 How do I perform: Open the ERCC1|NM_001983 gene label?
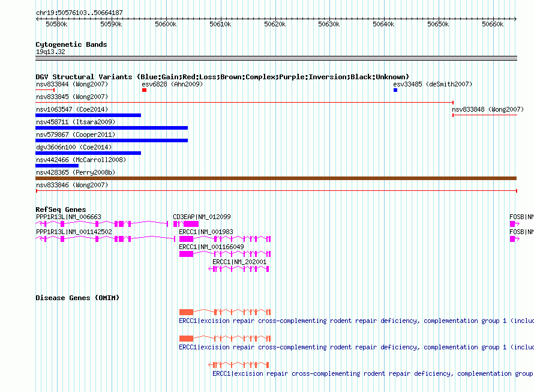(x=206, y=232)
